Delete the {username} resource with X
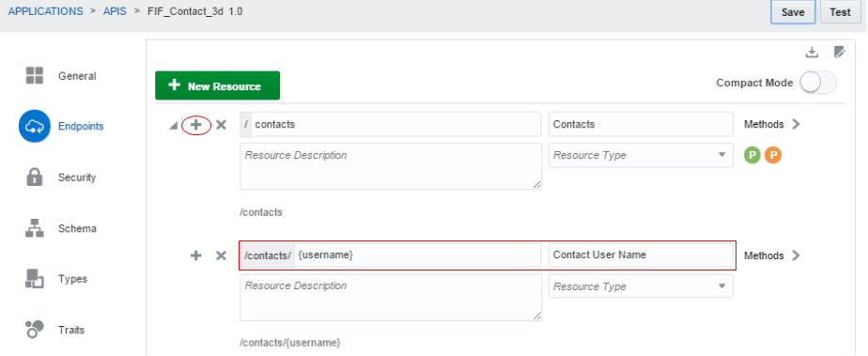 point(221,255)
